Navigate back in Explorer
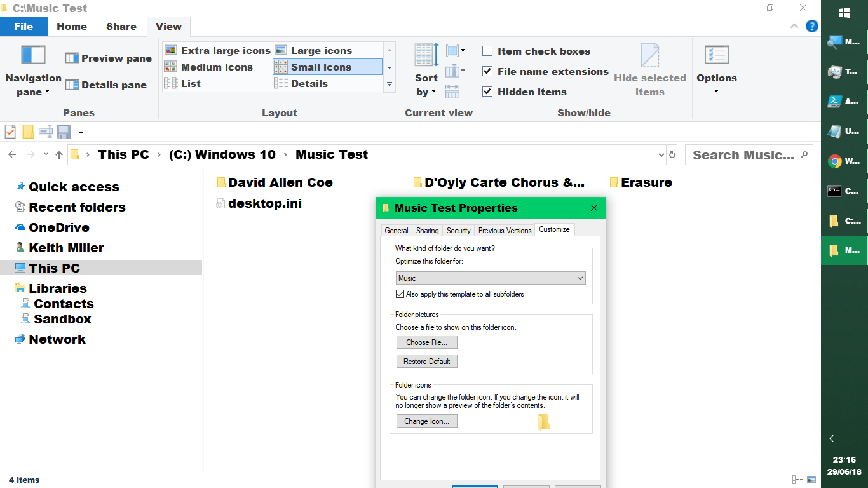Image resolution: width=868 pixels, height=488 pixels. coord(12,154)
